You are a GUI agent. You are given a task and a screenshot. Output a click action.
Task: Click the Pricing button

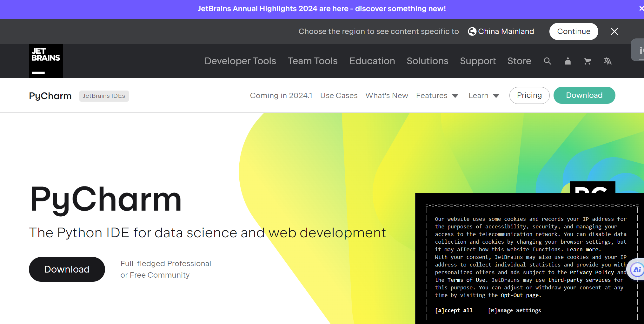click(529, 95)
